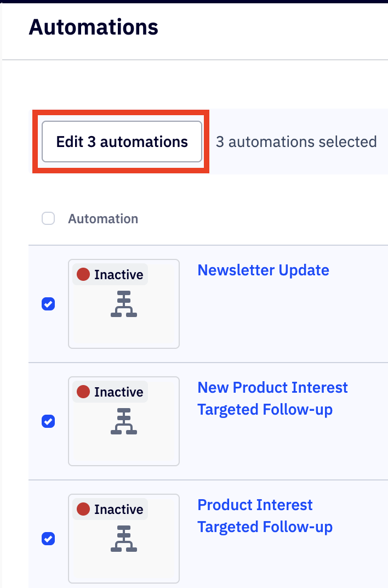Uncheck the New Product Interest Targeted Follow-up checkbox

coord(48,421)
